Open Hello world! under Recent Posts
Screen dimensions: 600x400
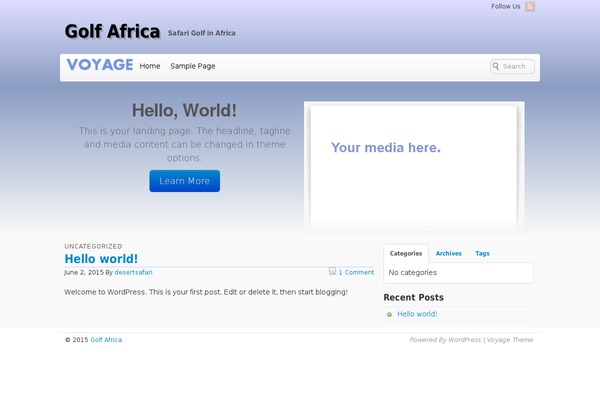coord(417,314)
